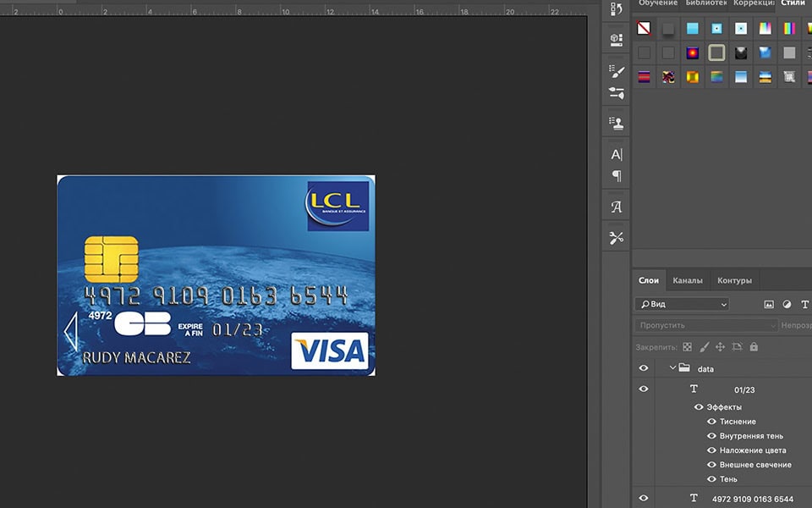The height and width of the screenshot is (508, 812).
Task: Select the 4972 9109 0163 6544 layer name
Action: (x=753, y=499)
